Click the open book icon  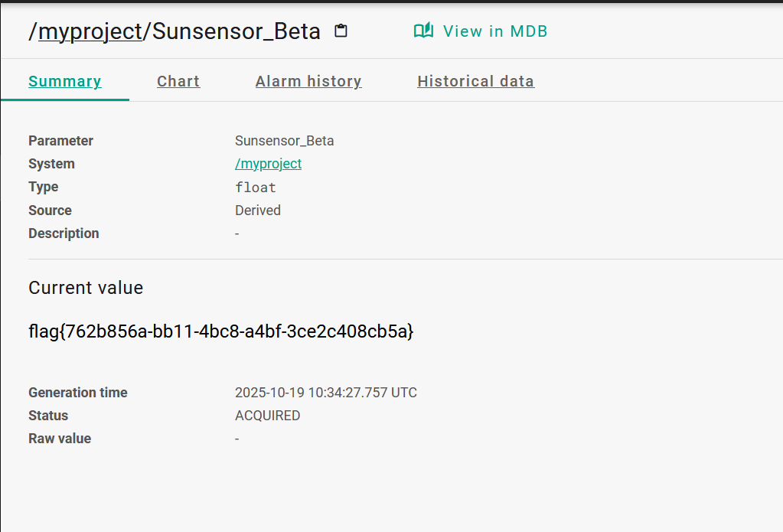(x=423, y=31)
